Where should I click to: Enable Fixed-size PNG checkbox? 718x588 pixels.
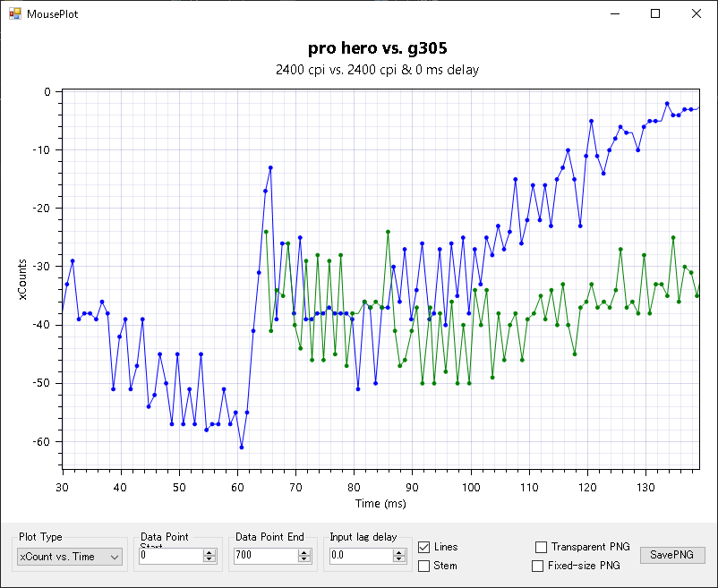[x=537, y=566]
